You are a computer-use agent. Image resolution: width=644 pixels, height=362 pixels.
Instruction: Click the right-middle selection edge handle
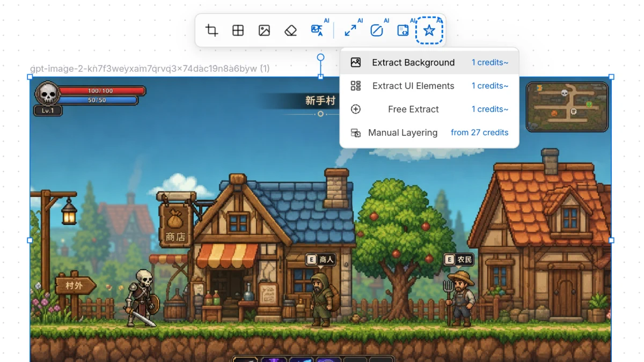pos(611,240)
